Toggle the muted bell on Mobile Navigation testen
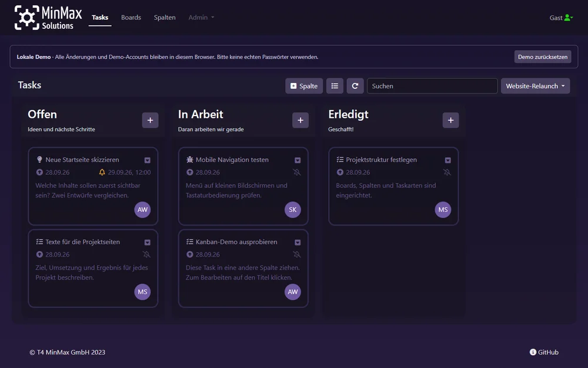This screenshot has height=368, width=588. [296, 173]
